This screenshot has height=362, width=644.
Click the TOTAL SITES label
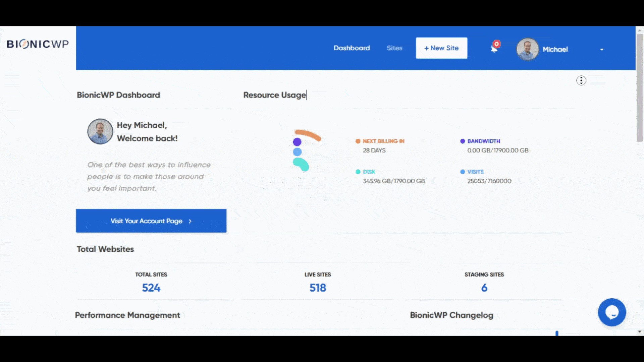(x=151, y=275)
